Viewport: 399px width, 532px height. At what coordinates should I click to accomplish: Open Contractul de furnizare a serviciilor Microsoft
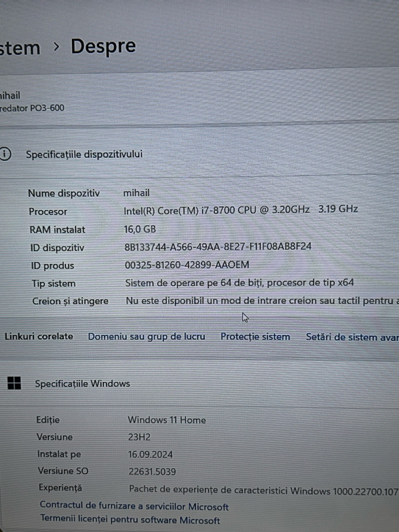point(134,505)
